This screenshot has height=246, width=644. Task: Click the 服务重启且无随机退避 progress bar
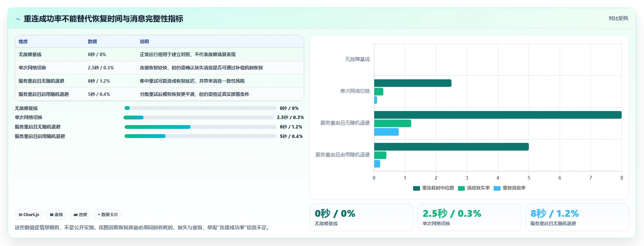point(200,127)
